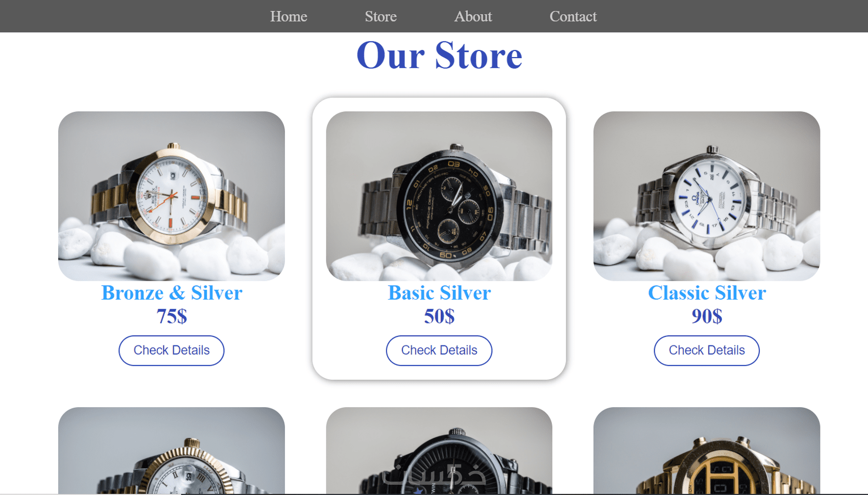Click Check Details under Classic Silver
This screenshot has width=868, height=495.
(x=707, y=351)
